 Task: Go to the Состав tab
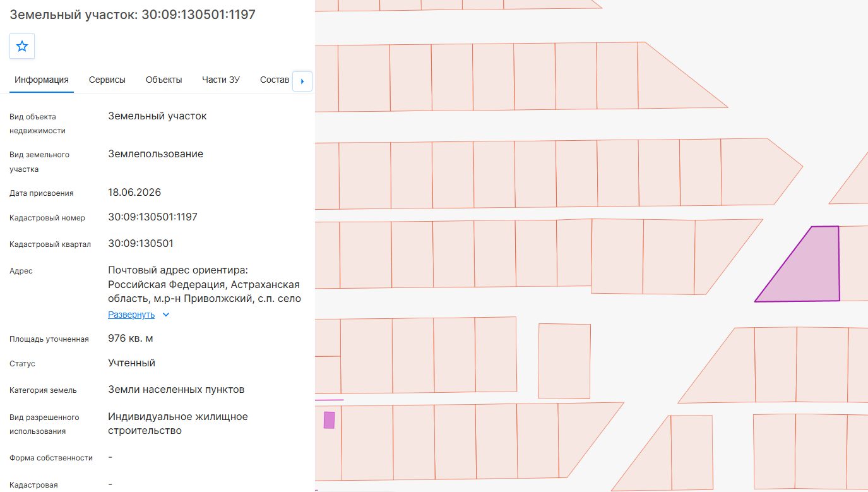point(275,80)
